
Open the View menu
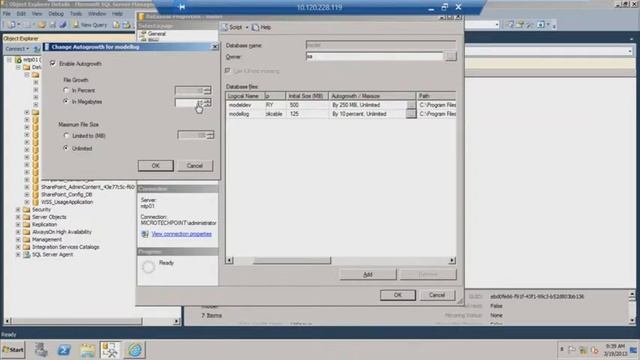pyautogui.click(x=37, y=14)
